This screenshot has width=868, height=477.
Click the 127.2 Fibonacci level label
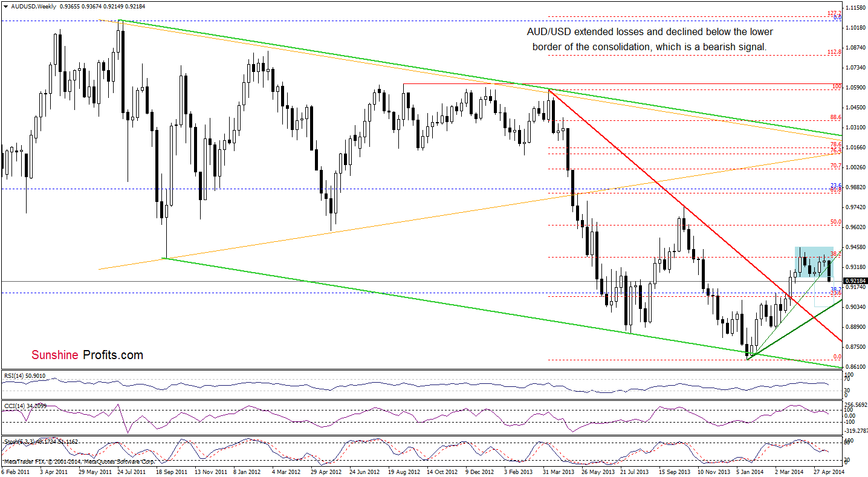tap(834, 12)
